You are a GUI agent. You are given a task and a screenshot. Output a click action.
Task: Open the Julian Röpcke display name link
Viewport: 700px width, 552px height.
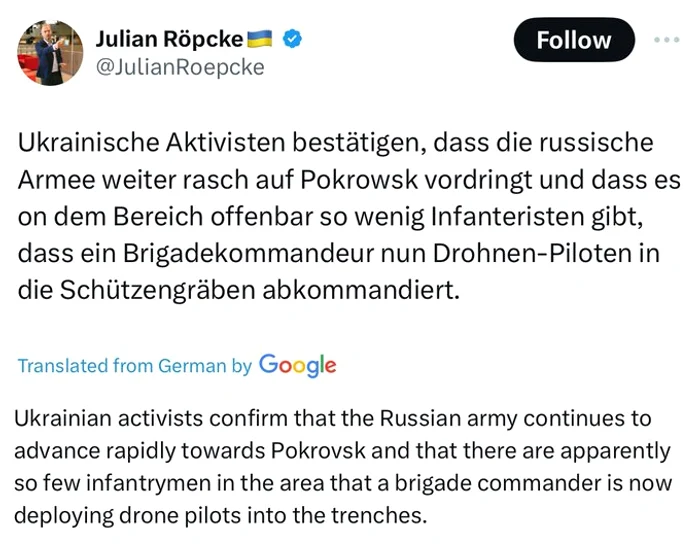pos(169,39)
